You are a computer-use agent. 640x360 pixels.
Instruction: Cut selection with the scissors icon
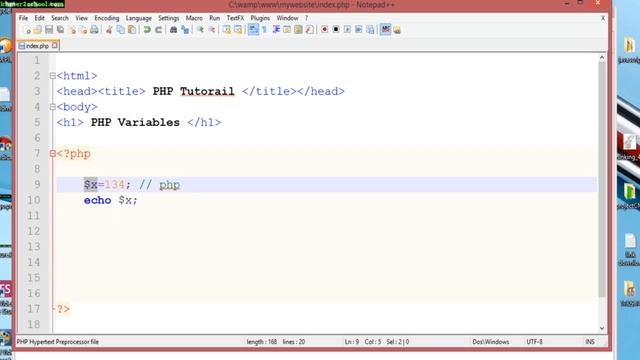point(109,30)
